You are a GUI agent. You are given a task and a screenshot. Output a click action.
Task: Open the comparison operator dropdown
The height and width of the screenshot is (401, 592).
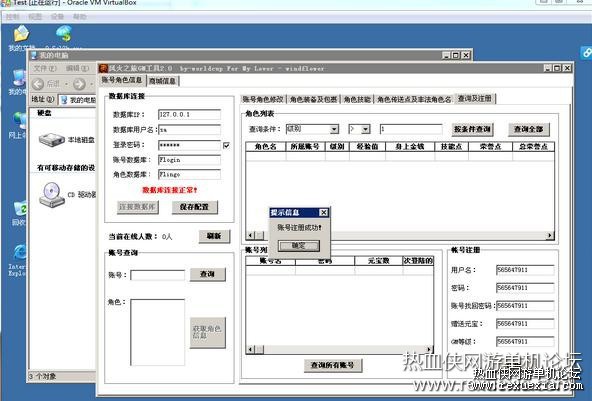click(x=365, y=130)
